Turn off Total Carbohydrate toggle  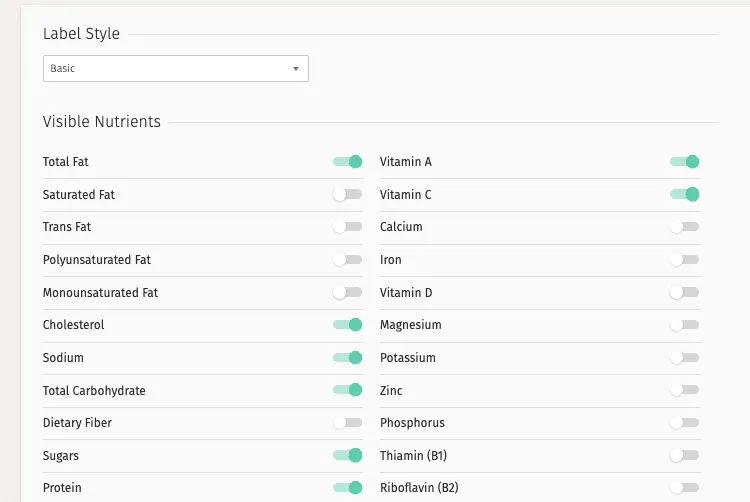[348, 390]
